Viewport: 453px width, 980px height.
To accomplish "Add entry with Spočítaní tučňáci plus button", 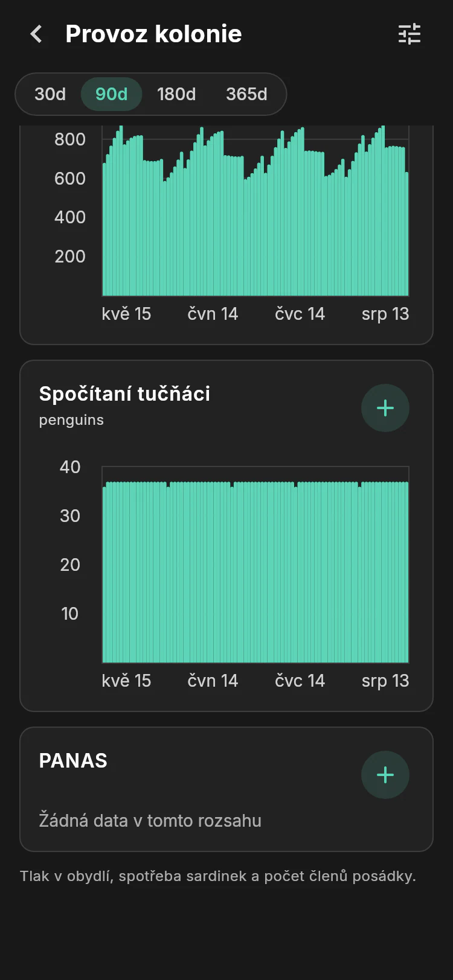I will pos(385,408).
